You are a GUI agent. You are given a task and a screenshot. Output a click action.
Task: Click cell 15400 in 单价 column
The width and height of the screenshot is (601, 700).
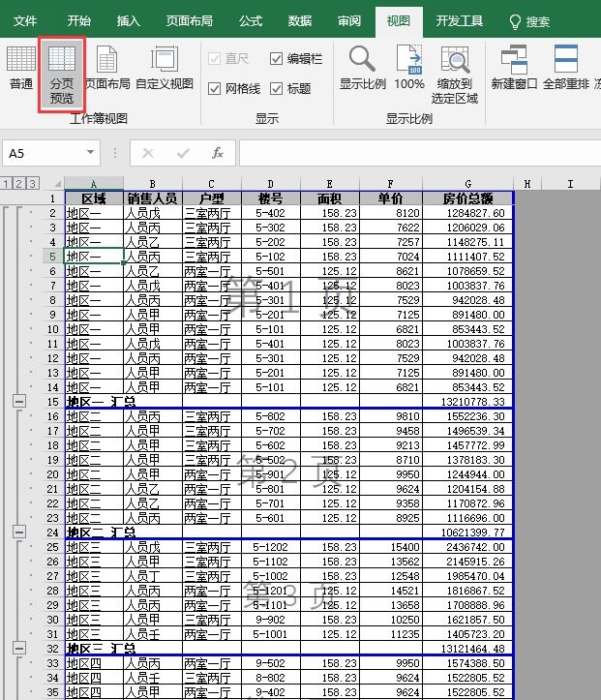pos(391,547)
